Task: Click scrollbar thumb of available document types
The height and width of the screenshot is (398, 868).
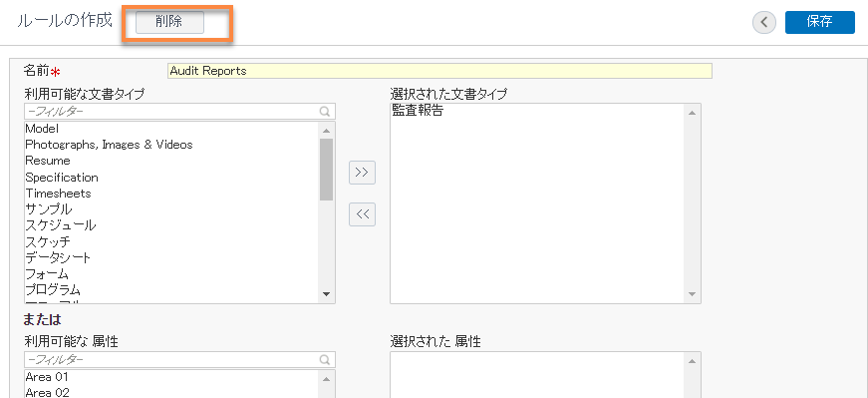Action: tap(326, 170)
